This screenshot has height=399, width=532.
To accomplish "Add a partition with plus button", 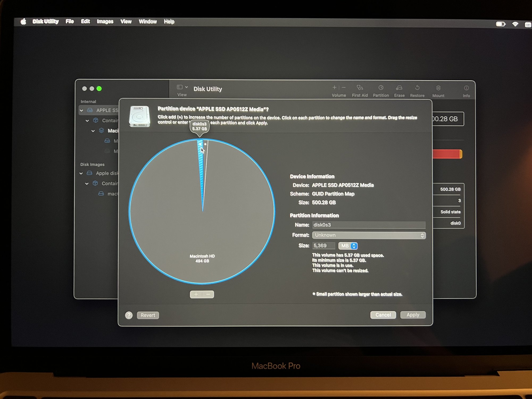I will click(196, 294).
